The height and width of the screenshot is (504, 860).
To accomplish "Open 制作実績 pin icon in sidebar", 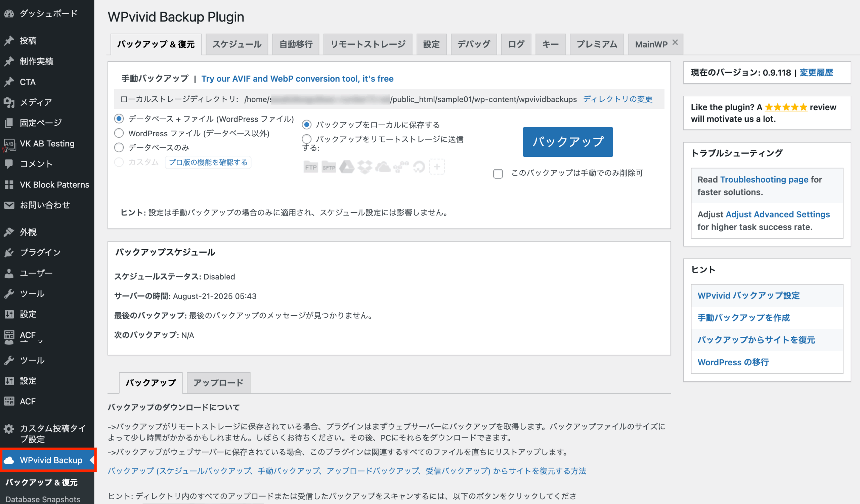I will [9, 61].
